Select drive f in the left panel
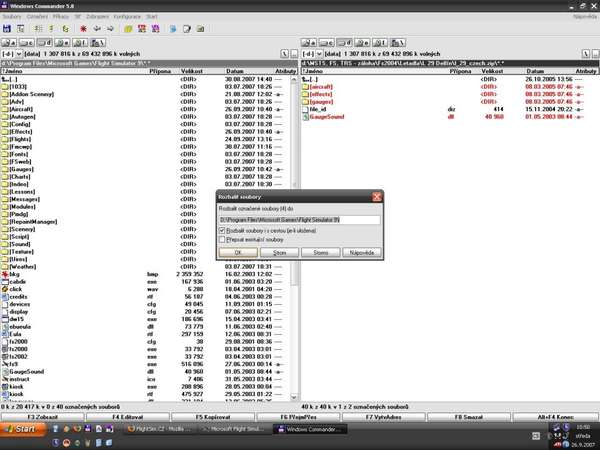Screen dimensions: 600x450 (80, 43)
